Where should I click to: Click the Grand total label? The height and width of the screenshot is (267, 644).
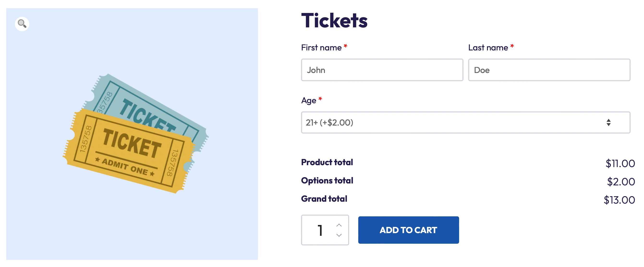[324, 199]
